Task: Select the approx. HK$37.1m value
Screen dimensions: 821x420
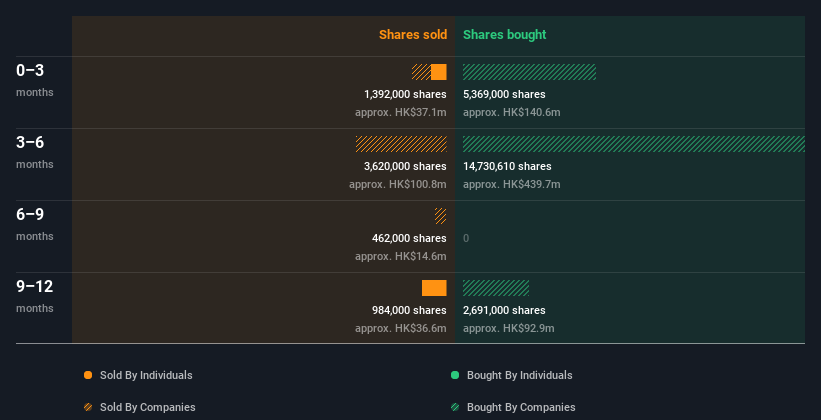Action: 401,113
